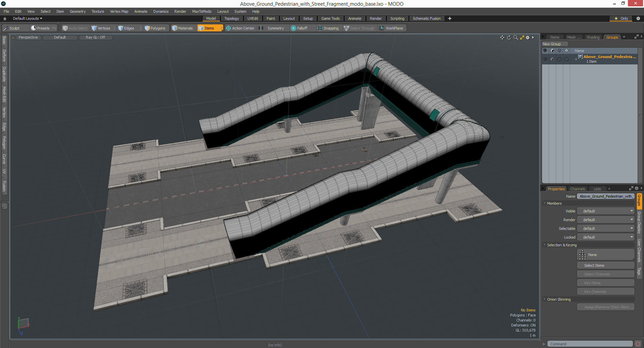Click the Select Items button

click(605, 265)
